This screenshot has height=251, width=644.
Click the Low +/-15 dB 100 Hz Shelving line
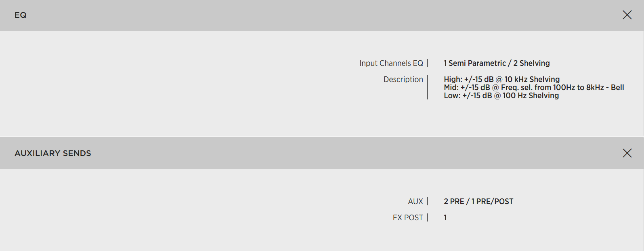(x=501, y=96)
